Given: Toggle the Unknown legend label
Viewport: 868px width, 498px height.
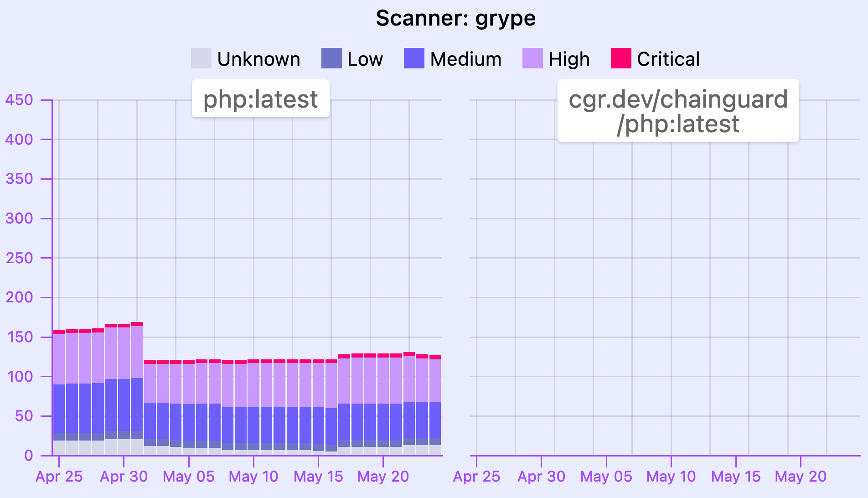Looking at the screenshot, I should click(x=258, y=59).
